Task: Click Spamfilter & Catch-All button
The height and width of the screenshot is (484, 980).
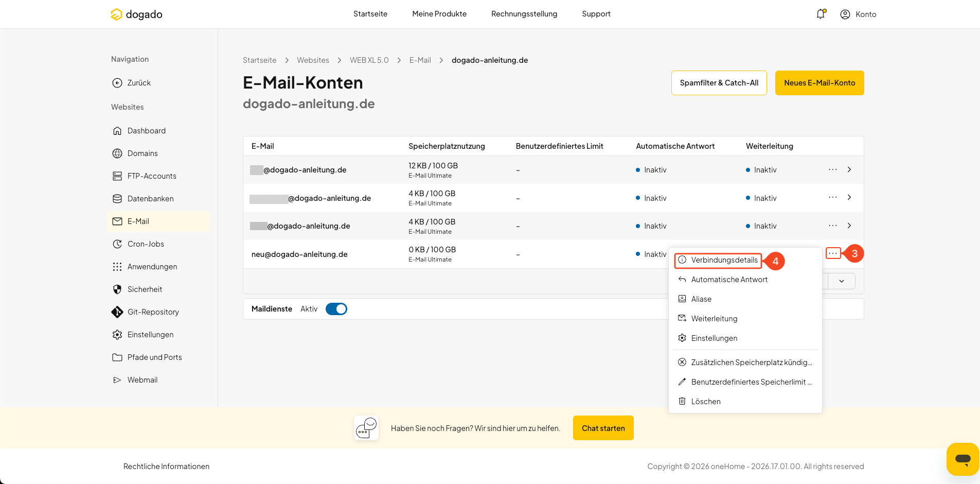Action: 719,83
